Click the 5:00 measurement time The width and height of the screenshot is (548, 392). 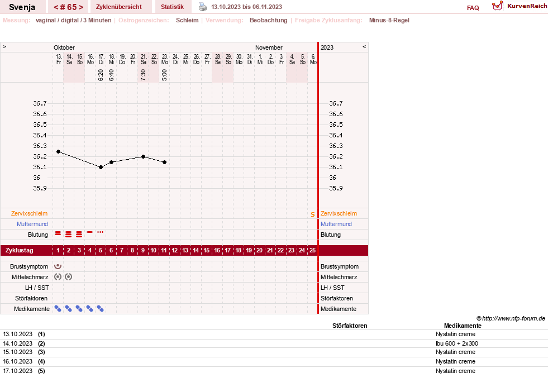tap(165, 75)
